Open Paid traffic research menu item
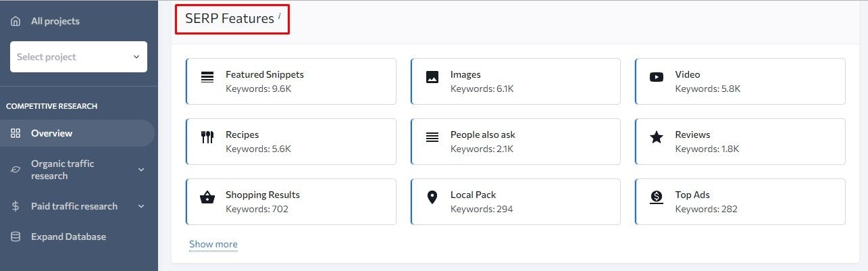868x271 pixels. coord(74,206)
